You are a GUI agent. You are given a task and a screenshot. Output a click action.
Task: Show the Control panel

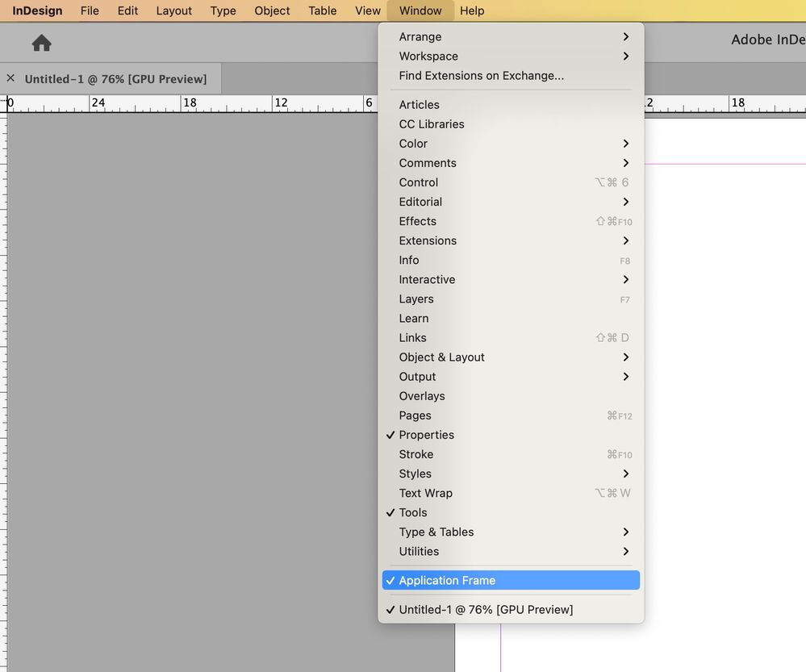[x=511, y=182]
